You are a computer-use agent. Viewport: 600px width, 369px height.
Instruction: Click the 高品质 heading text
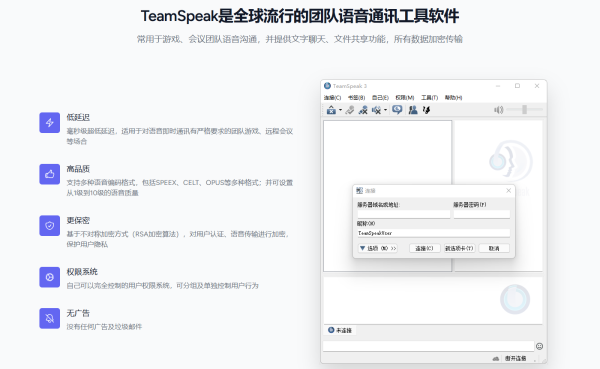coord(78,169)
